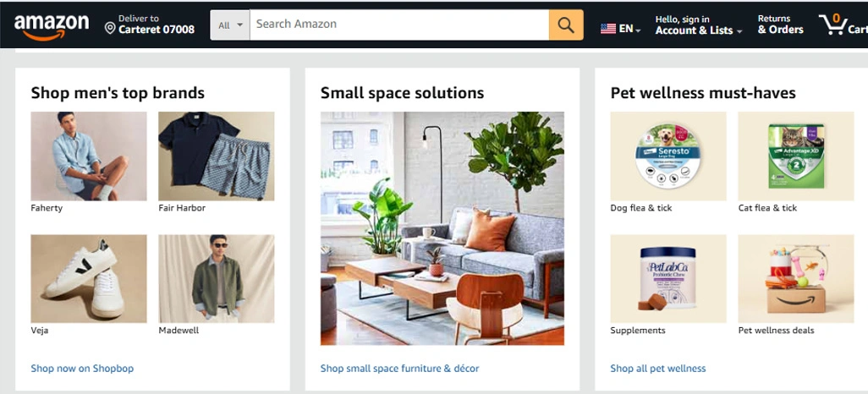868x394 pixels.
Task: Expand the EN language dropdown
Action: 630,29
